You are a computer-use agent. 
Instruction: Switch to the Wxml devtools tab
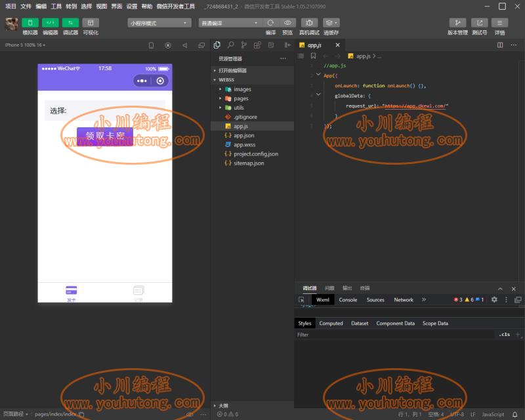pyautogui.click(x=323, y=300)
